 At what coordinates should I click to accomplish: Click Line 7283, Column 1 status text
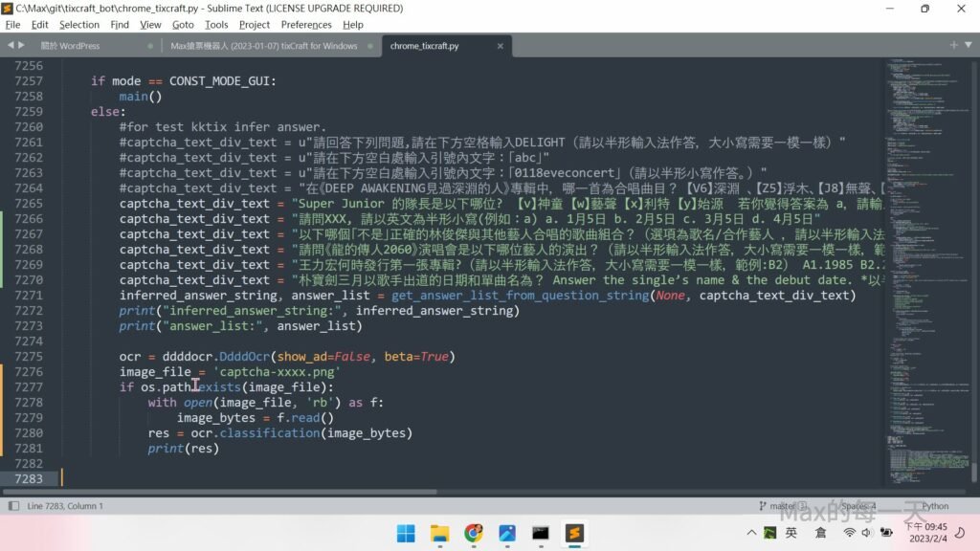pos(65,506)
